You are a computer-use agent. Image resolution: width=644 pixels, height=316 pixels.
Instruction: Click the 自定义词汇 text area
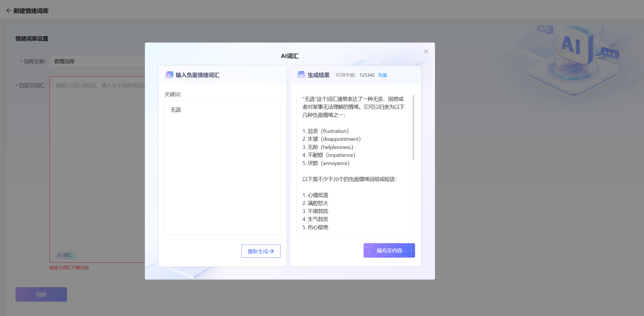tap(97, 169)
